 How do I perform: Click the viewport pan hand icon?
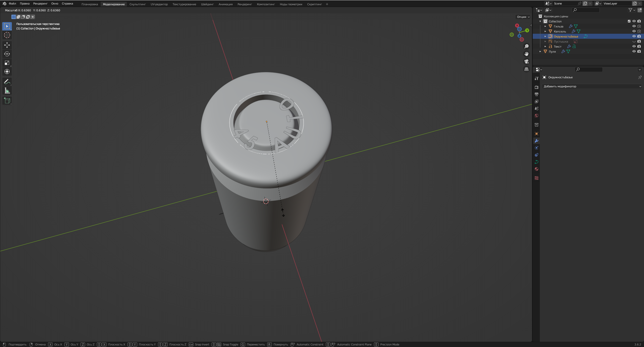(x=526, y=54)
